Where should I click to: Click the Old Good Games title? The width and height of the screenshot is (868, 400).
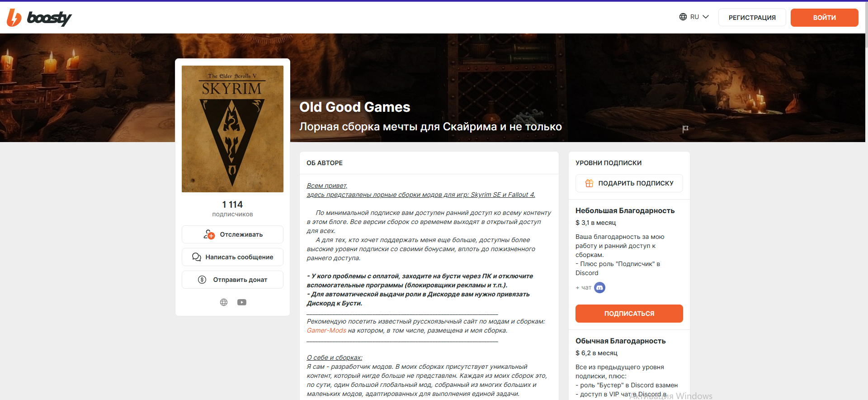(355, 107)
